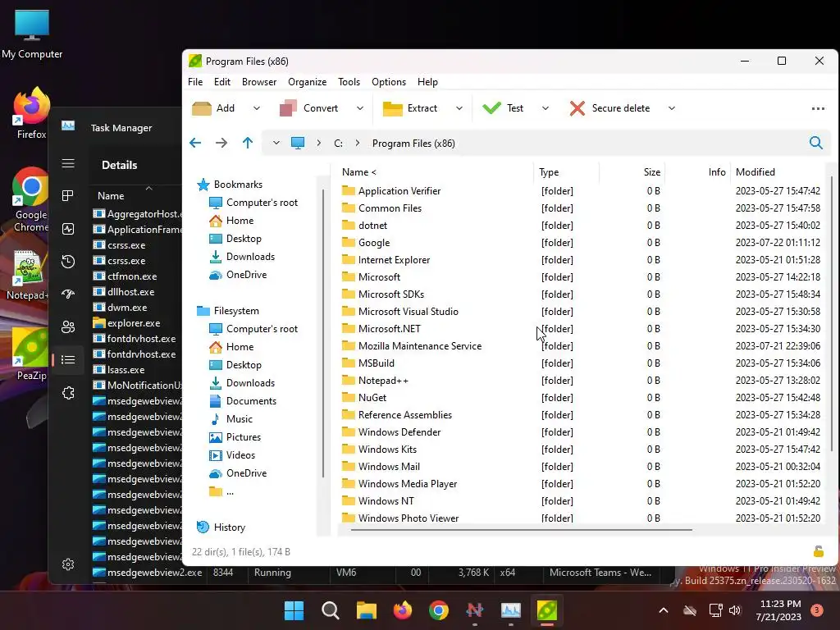Go forward with the right arrow
Image resolution: width=840 pixels, height=630 pixels.
click(x=221, y=143)
